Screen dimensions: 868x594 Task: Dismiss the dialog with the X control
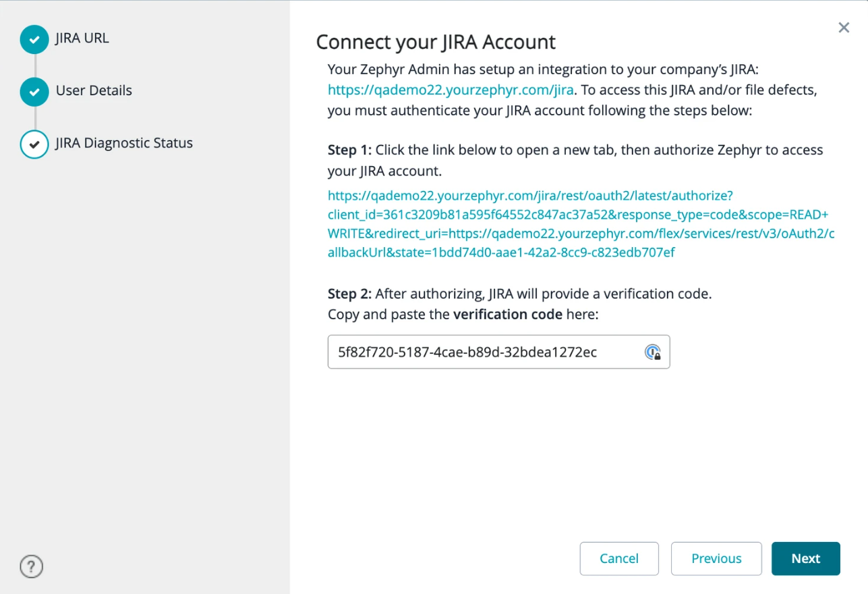coord(844,27)
